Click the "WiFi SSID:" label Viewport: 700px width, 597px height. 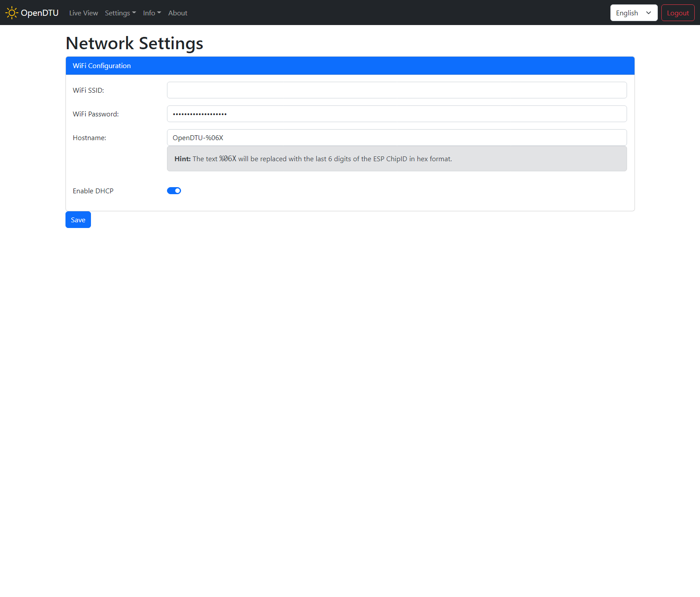[x=88, y=90]
